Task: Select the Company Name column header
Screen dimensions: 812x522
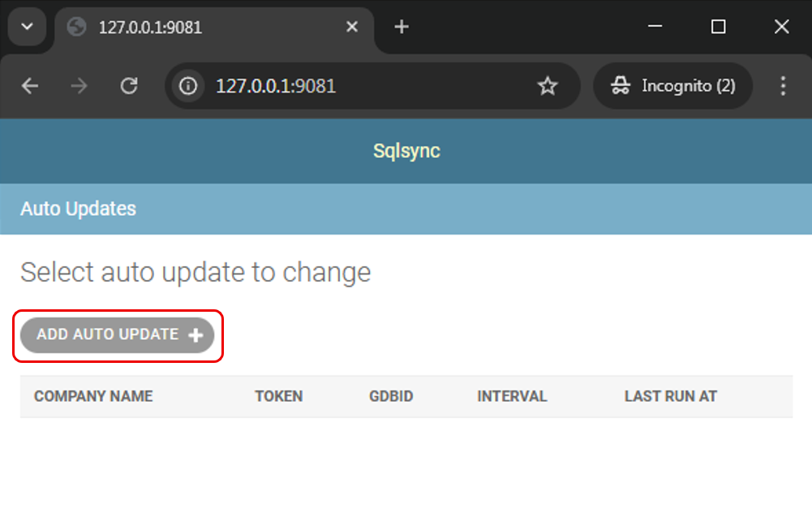Action: (93, 396)
